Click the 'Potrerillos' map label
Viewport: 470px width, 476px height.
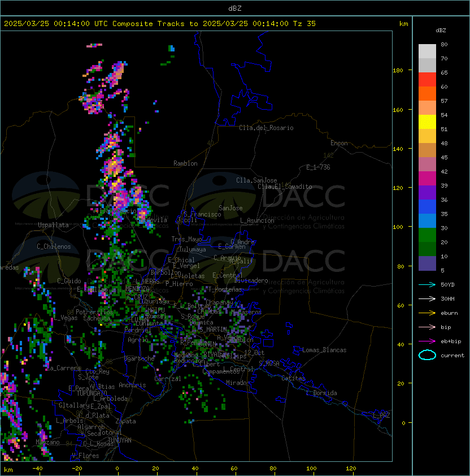tap(94, 312)
